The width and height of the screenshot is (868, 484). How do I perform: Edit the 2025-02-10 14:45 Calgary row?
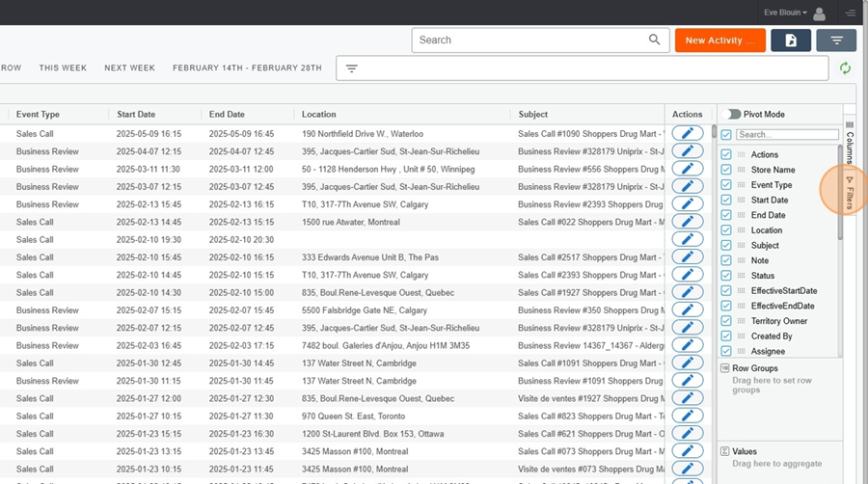688,275
